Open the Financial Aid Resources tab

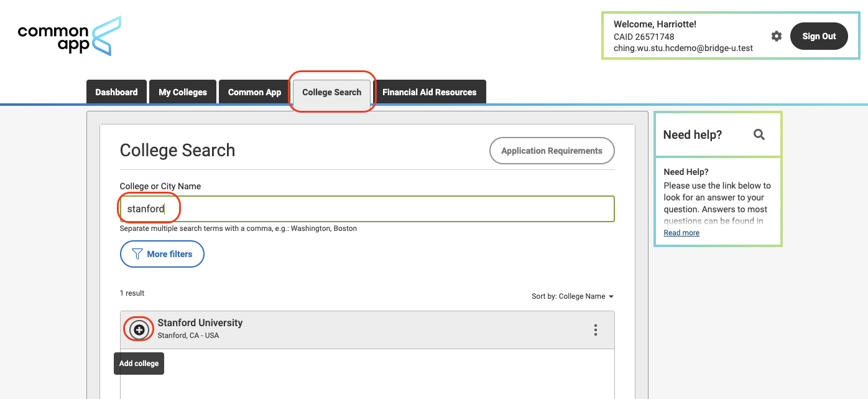(430, 92)
